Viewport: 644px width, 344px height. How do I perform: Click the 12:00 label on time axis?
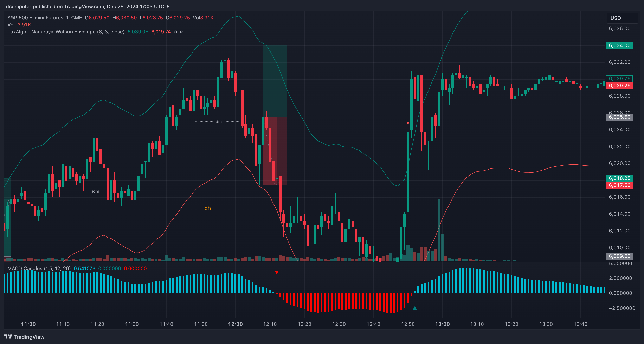[x=235, y=324]
